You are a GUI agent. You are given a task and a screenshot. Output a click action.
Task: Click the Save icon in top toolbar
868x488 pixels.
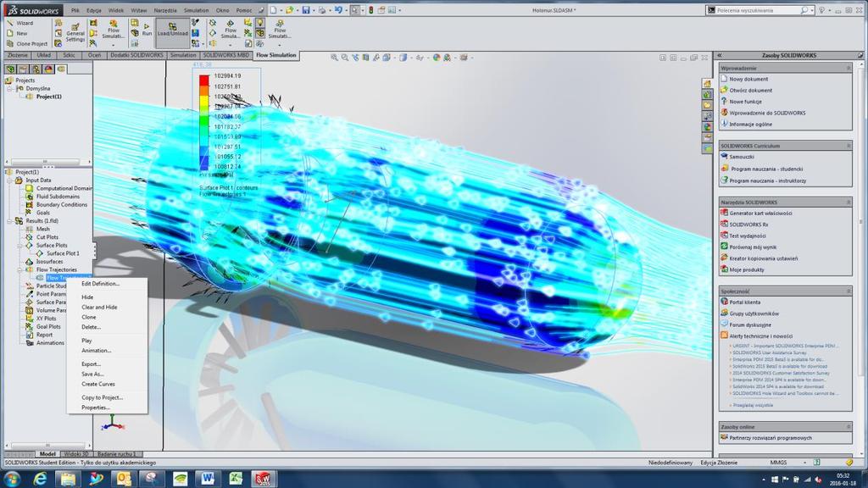[x=305, y=10]
